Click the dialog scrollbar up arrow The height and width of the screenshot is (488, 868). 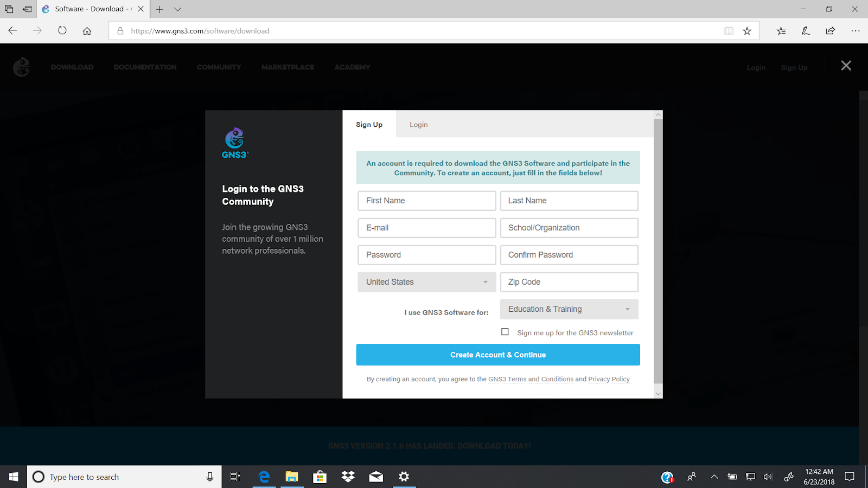point(658,115)
